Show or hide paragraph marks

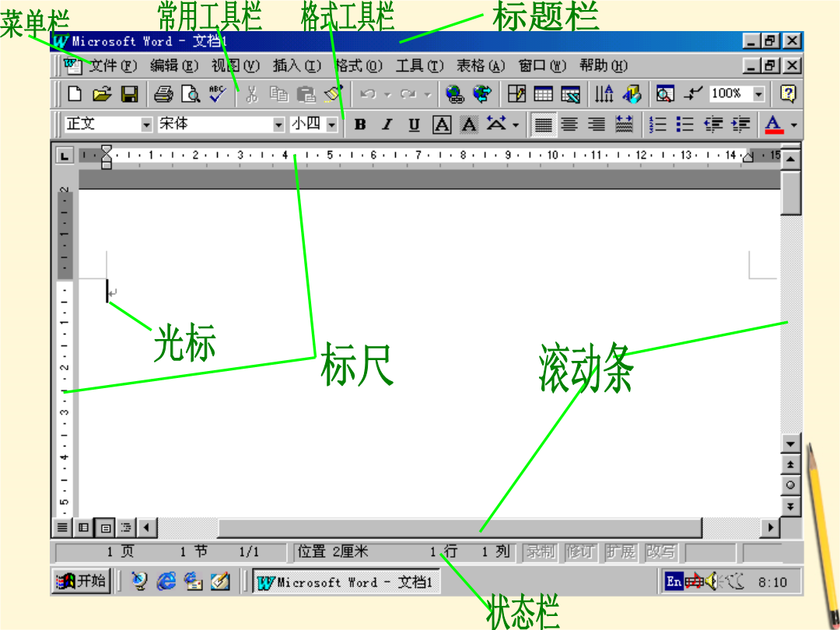693,94
